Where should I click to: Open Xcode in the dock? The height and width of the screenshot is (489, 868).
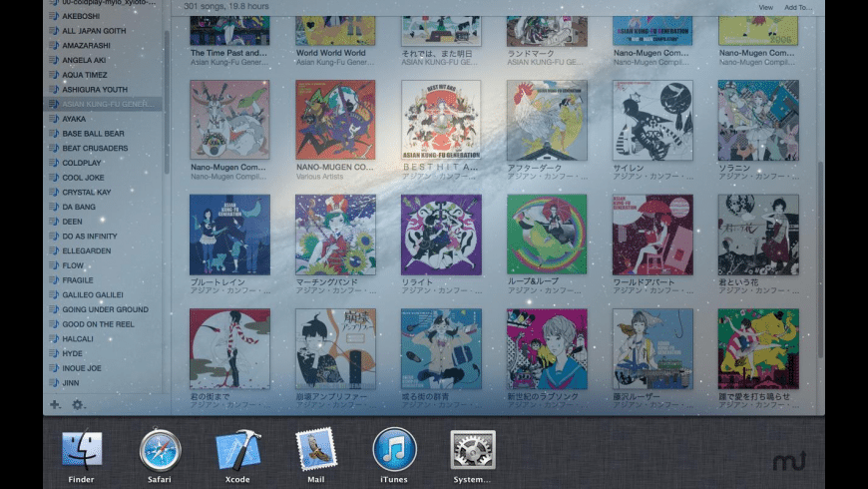(x=237, y=450)
